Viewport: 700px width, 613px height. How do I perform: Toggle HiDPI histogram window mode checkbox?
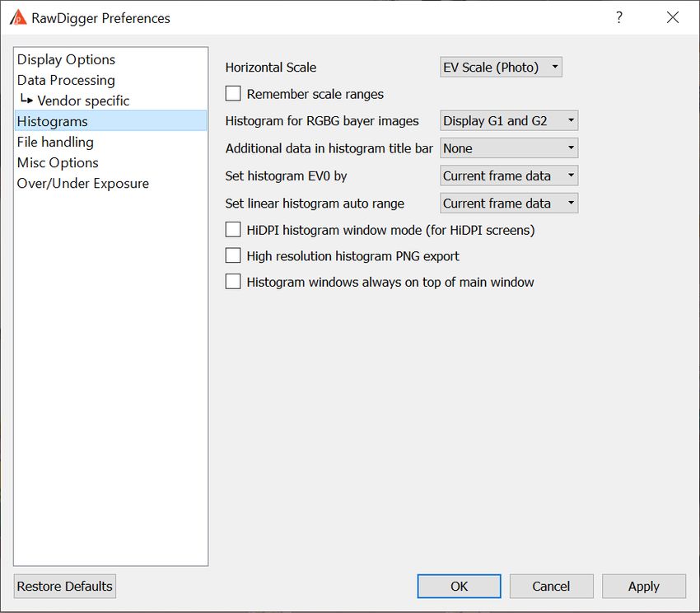pyautogui.click(x=233, y=230)
